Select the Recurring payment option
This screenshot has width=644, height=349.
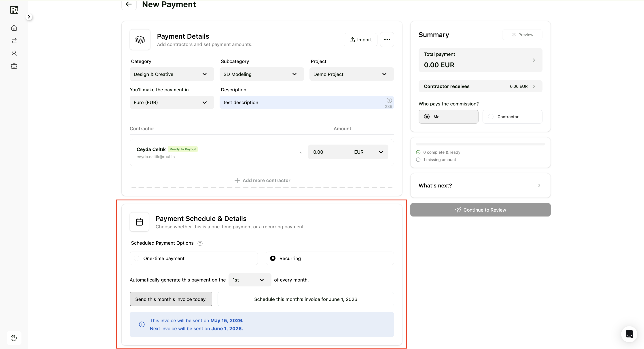click(330, 258)
